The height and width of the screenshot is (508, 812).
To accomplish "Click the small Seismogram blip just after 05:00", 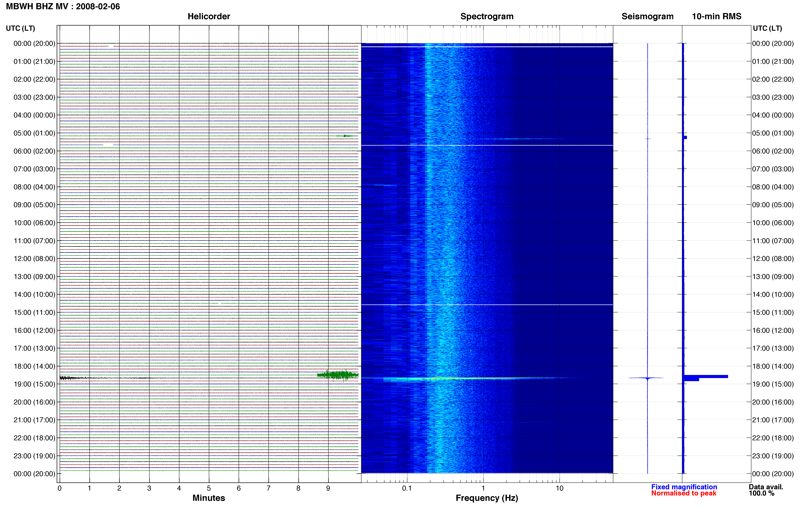I will pyautogui.click(x=648, y=139).
